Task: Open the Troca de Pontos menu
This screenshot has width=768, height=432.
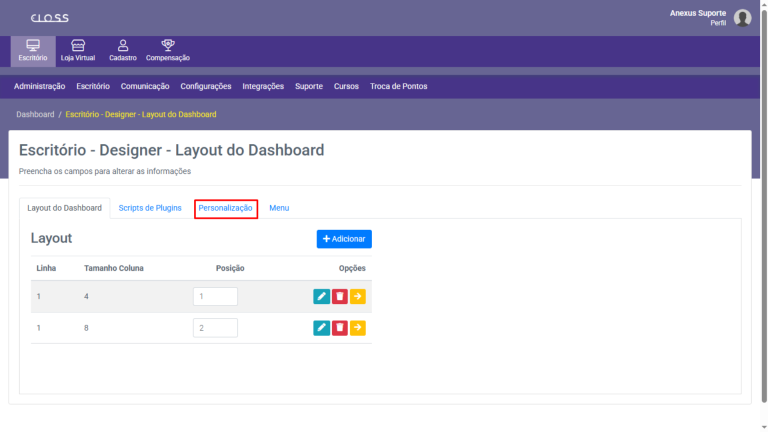Action: [398, 86]
